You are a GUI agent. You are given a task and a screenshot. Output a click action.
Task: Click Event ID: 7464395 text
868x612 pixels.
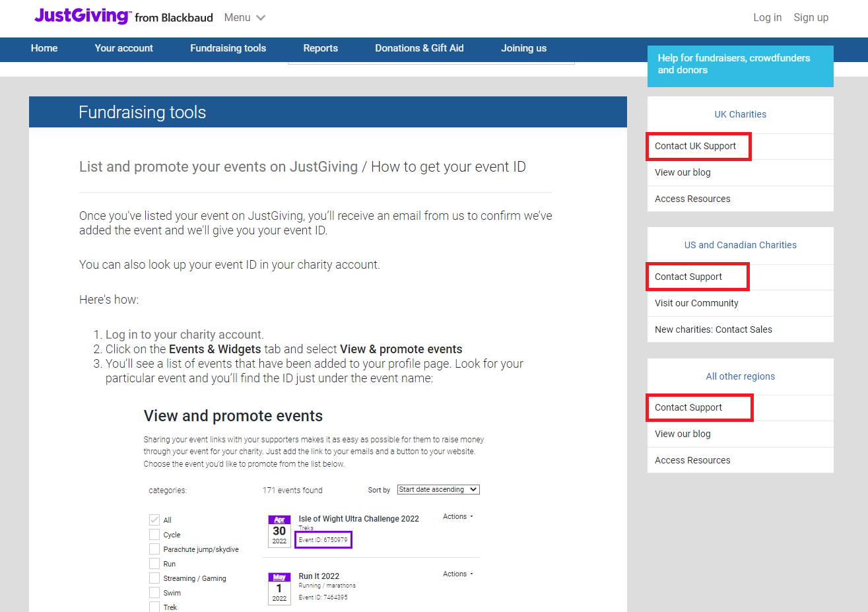click(x=323, y=597)
